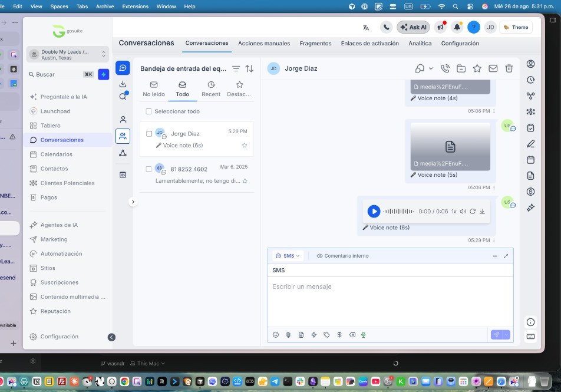The width and height of the screenshot is (561, 392).
Task: Insert an emoji in the composer
Action: click(276, 335)
